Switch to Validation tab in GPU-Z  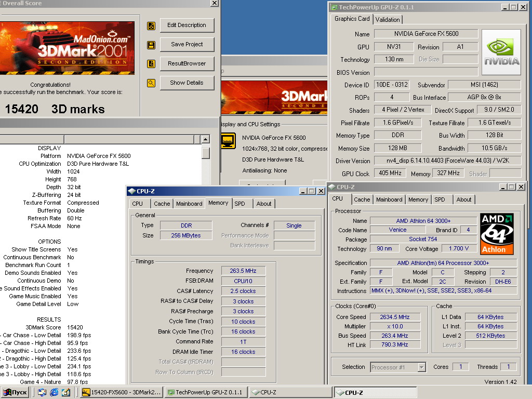tap(388, 20)
